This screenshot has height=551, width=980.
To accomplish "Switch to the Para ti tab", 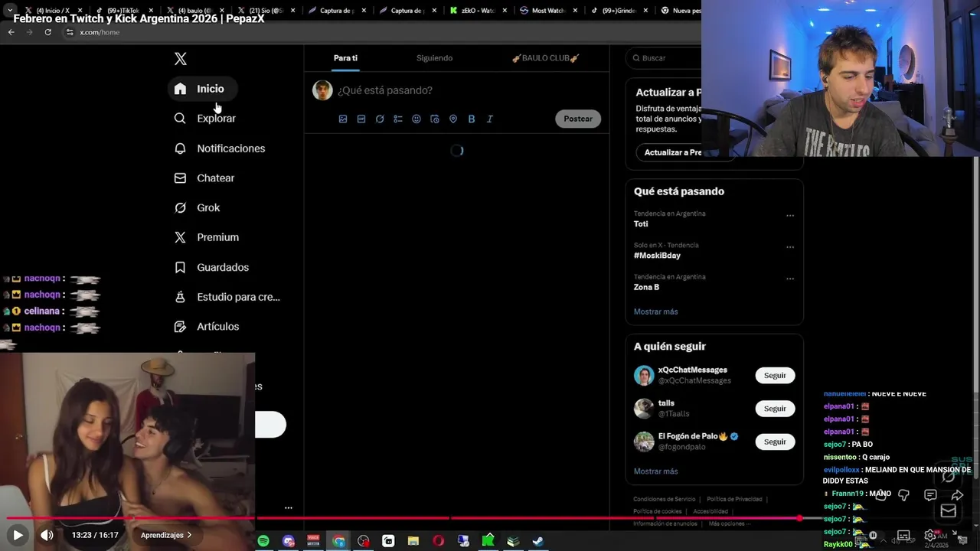I will 345,58.
